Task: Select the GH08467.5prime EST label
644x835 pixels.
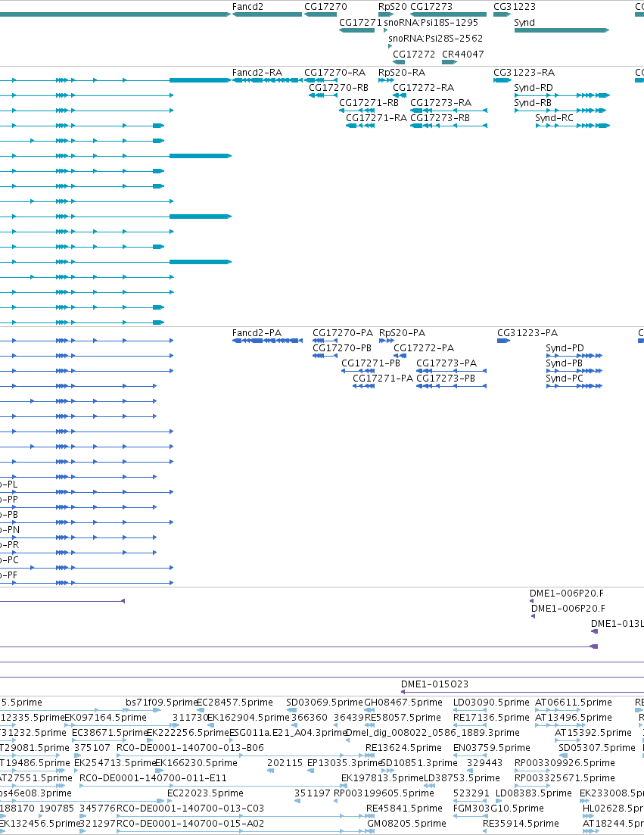Action: click(403, 703)
